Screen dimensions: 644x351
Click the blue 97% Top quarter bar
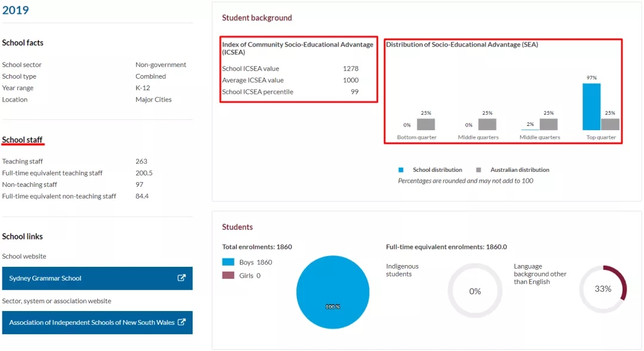point(592,107)
